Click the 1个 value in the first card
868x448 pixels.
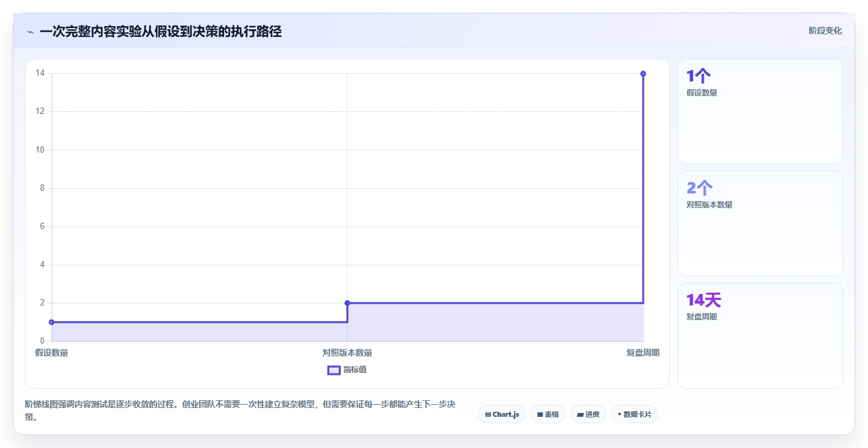pos(699,76)
